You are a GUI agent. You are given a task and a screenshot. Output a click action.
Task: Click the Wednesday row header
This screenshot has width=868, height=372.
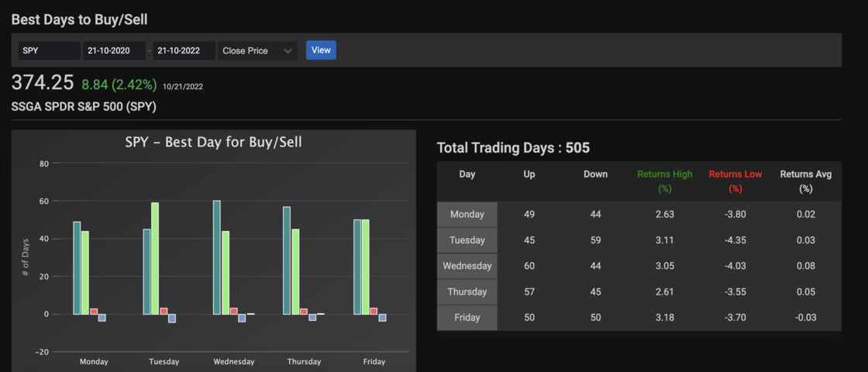coord(467,266)
